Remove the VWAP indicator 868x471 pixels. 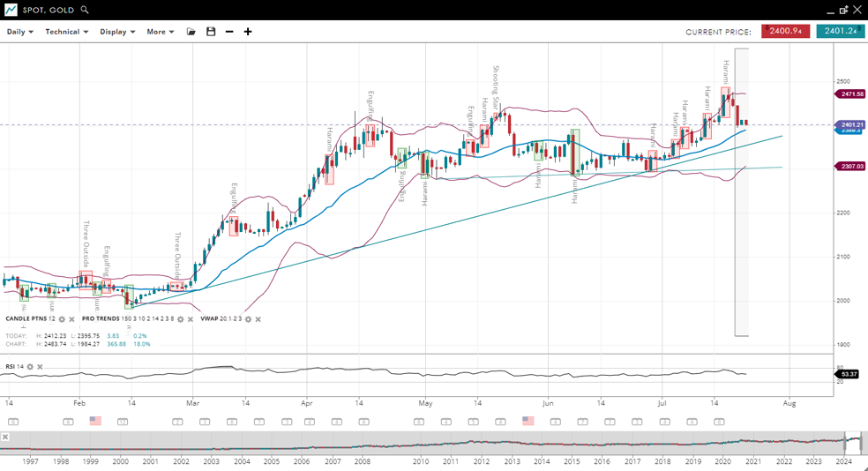258,319
